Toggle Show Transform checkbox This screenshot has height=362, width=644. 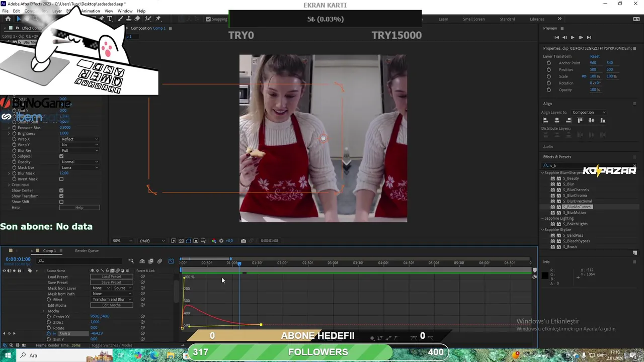click(x=61, y=196)
